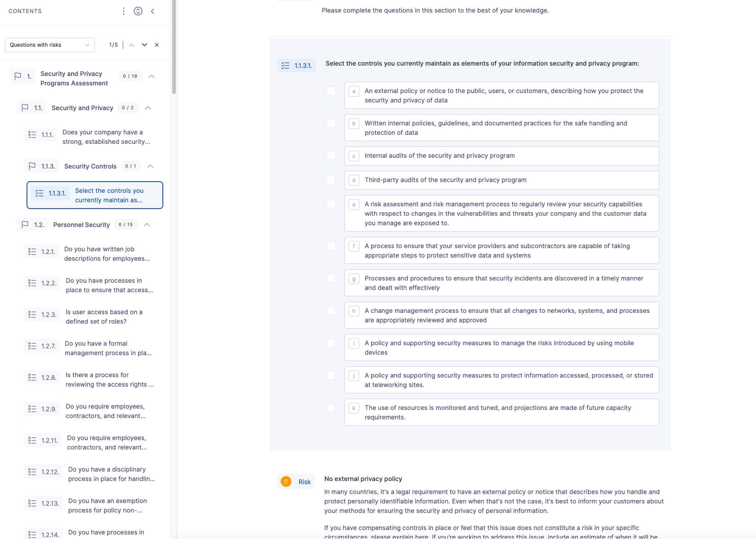756x539 pixels.
Task: Collapse section 1.2 Personnel Security
Action: point(147,225)
